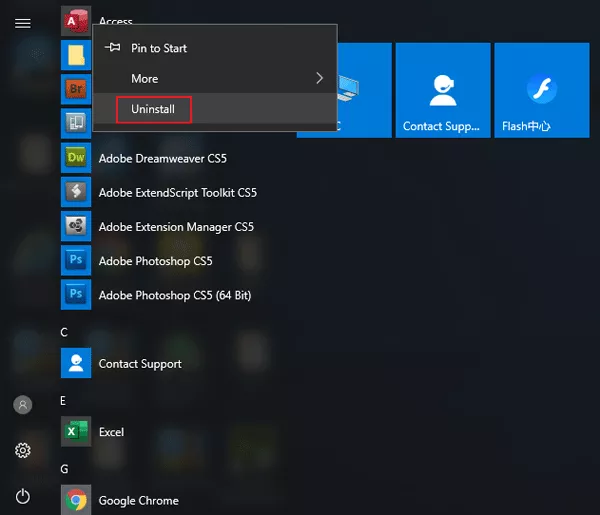Image resolution: width=600 pixels, height=515 pixels.
Task: Click the Google Chrome icon
Action: point(76,500)
